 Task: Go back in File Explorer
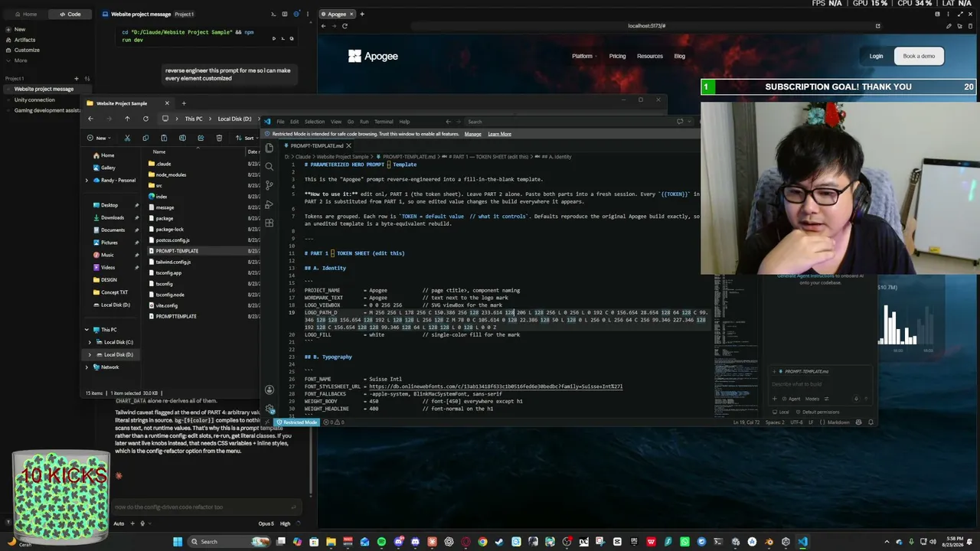pos(90,119)
